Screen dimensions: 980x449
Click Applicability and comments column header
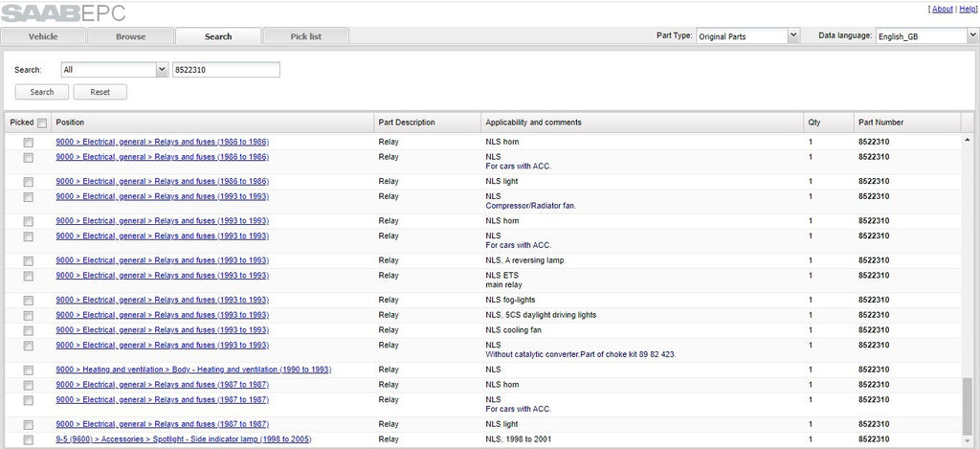[642, 123]
